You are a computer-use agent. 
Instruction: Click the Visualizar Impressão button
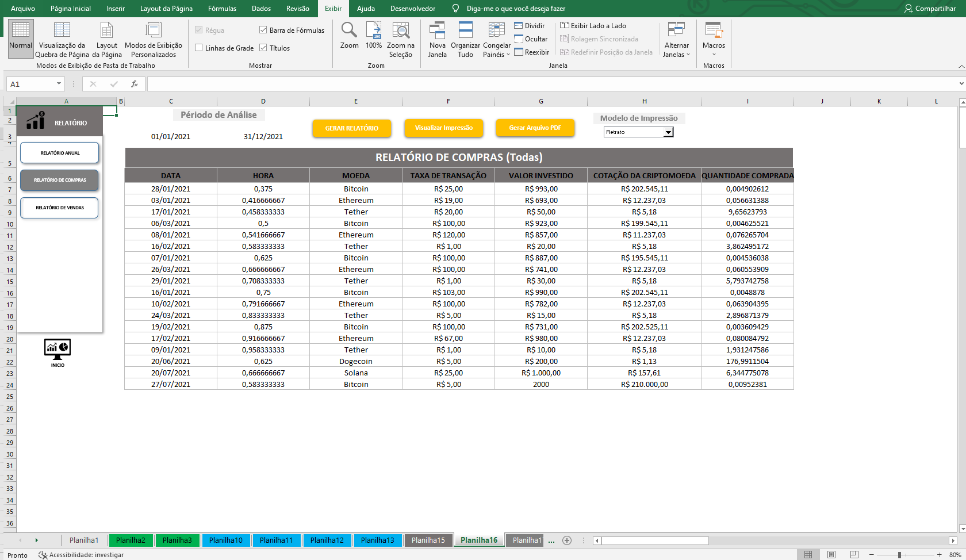[x=444, y=128]
